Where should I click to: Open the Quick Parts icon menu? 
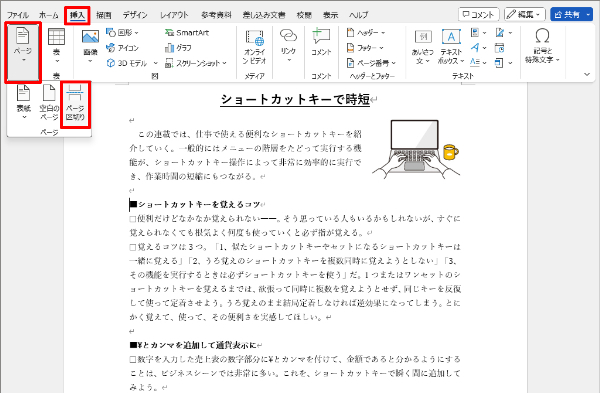pos(478,33)
